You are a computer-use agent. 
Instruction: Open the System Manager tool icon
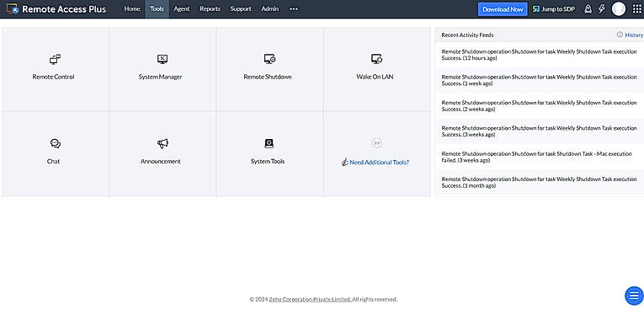162,59
